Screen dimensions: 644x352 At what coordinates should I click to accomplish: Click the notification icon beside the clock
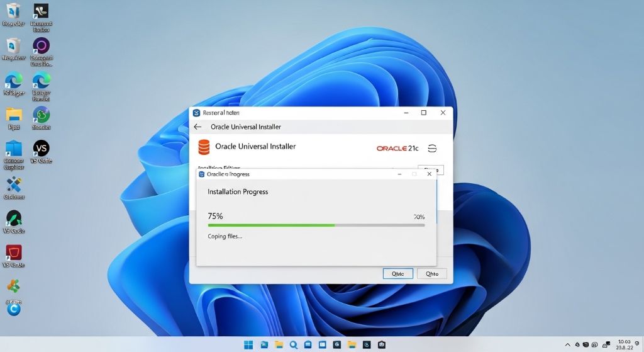(637, 343)
